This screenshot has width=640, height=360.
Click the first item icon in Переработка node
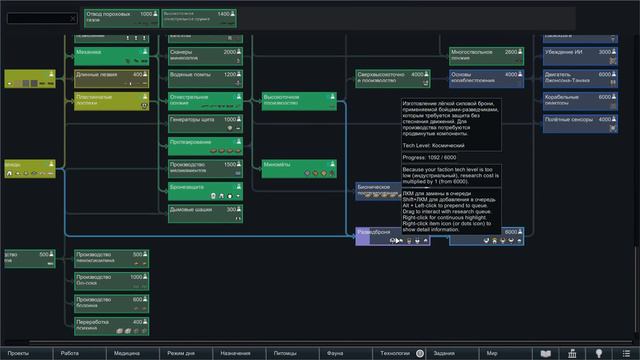pyautogui.click(x=120, y=331)
